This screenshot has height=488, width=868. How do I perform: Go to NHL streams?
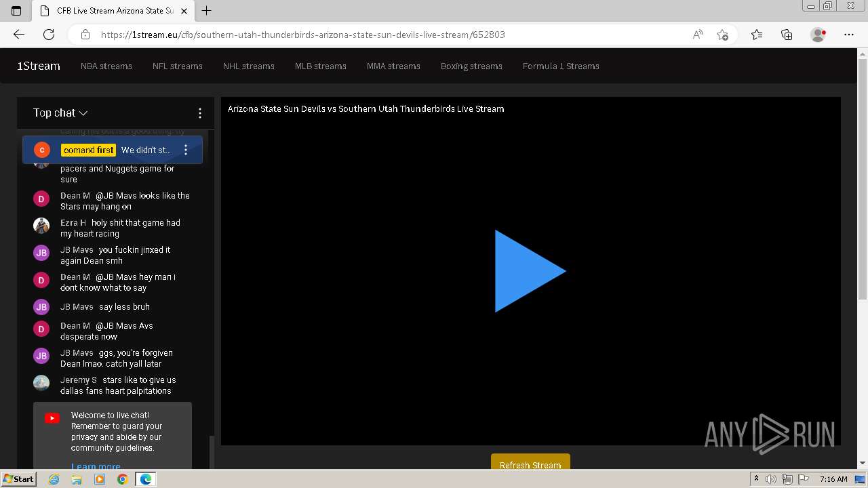[x=249, y=66]
